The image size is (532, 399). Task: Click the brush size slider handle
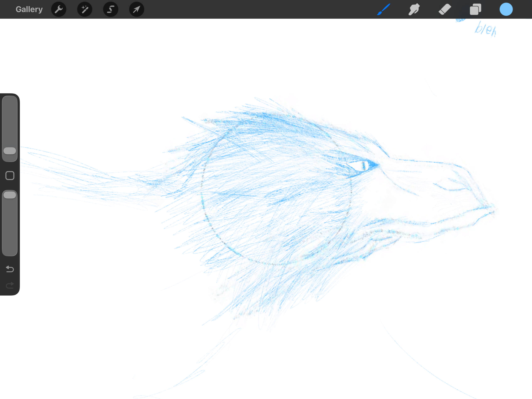(x=10, y=151)
